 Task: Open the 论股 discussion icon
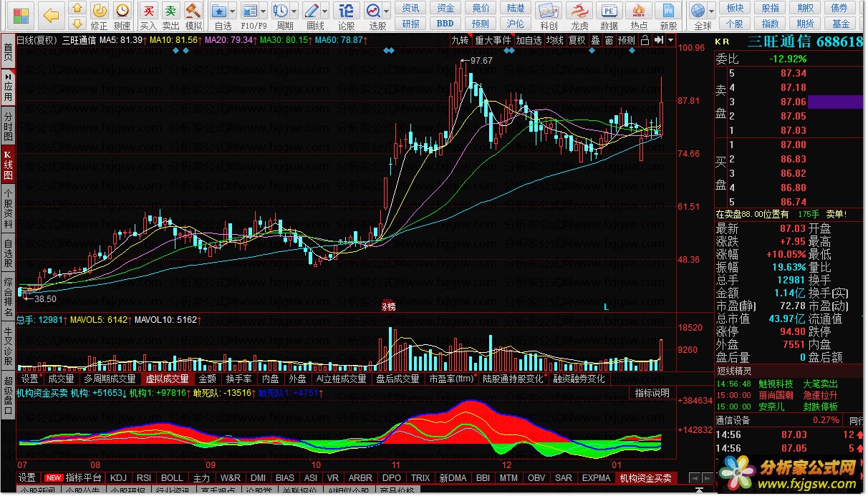tap(347, 10)
